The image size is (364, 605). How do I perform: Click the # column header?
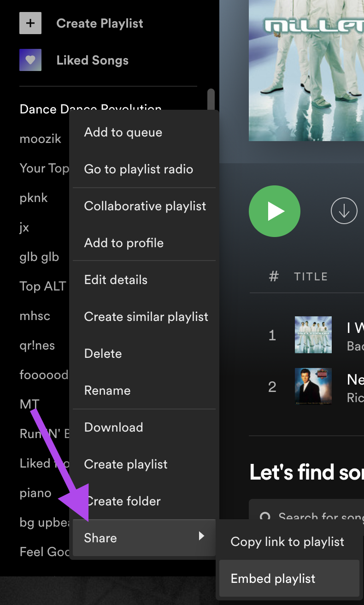274,277
